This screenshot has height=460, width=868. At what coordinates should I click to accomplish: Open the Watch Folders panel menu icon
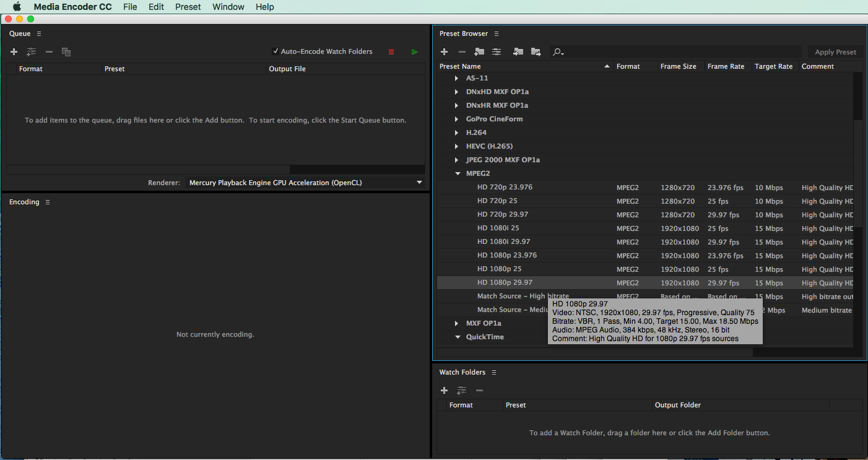click(x=493, y=372)
